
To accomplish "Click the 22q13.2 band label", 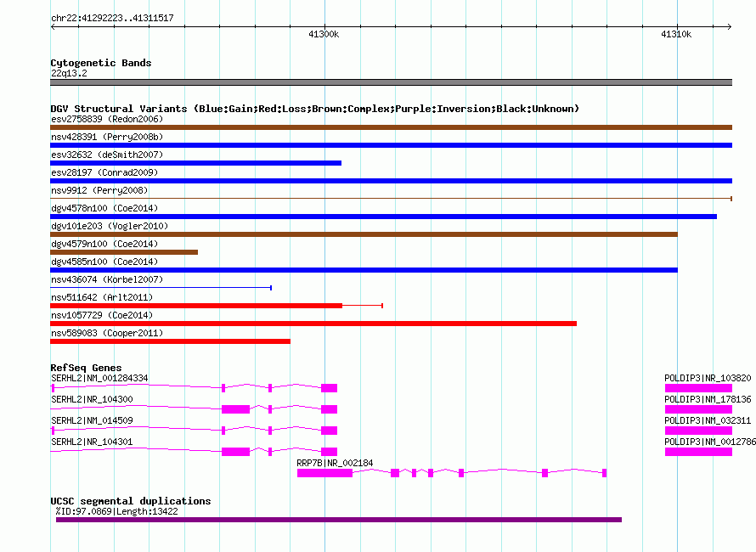I will 69,73.
